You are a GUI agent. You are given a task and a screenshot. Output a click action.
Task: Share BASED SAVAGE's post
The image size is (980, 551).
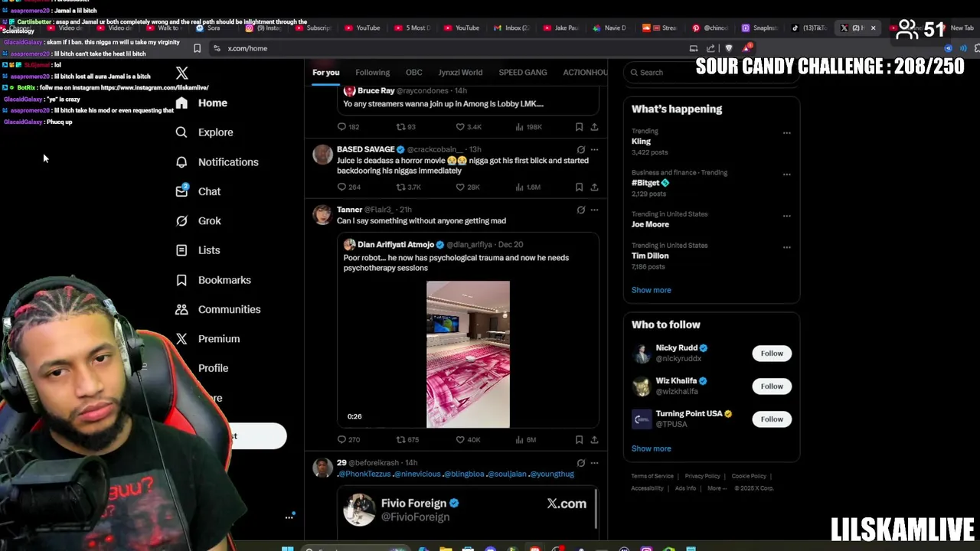[x=594, y=187]
